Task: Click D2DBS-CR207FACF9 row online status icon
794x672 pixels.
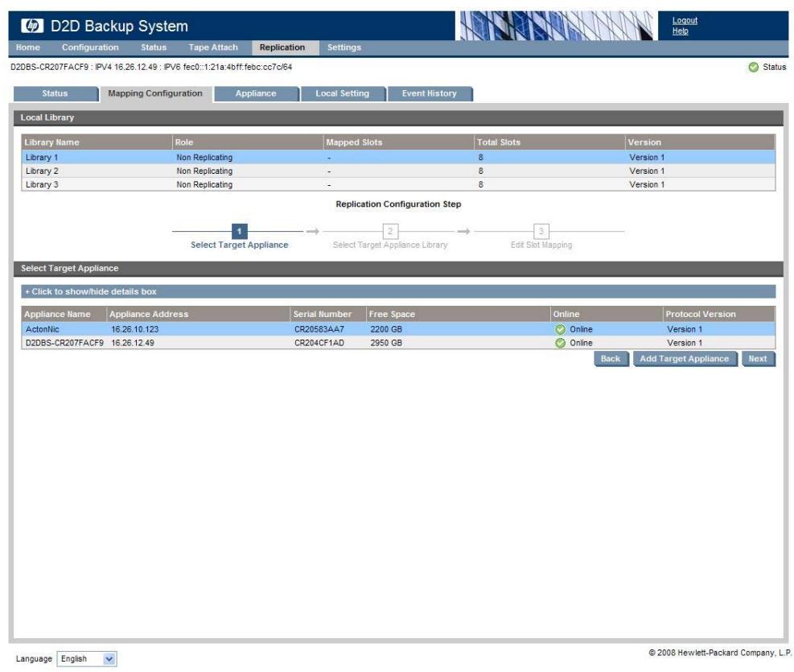Action: point(560,343)
